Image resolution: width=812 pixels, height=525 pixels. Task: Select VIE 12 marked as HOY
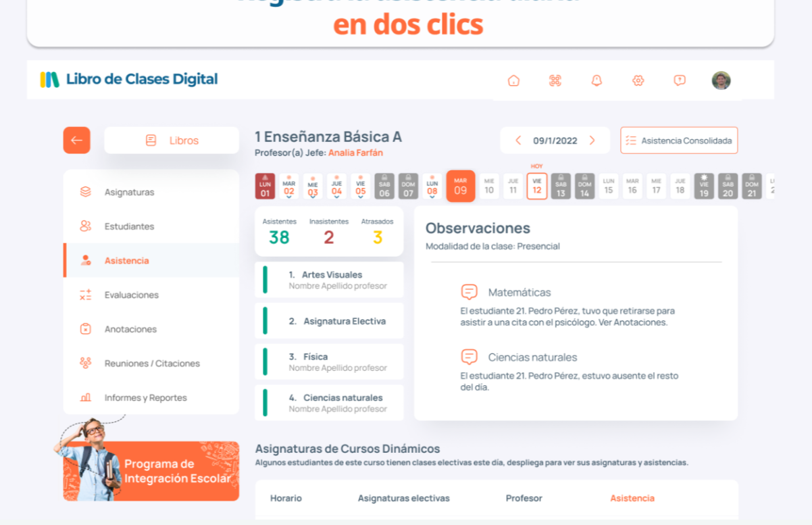point(534,186)
